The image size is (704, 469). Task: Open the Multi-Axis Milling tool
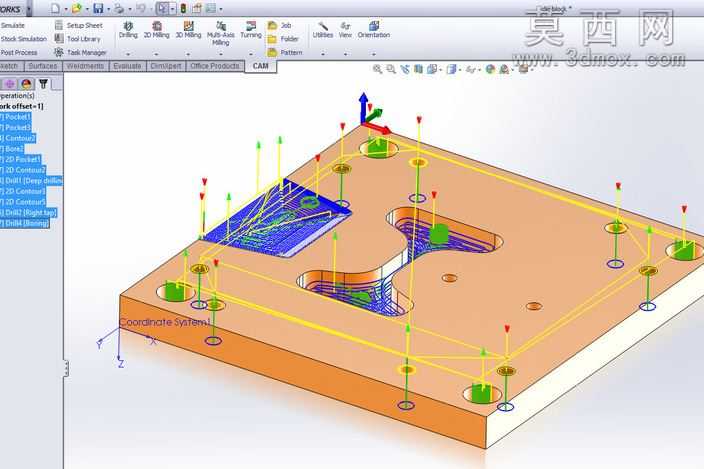click(x=220, y=33)
